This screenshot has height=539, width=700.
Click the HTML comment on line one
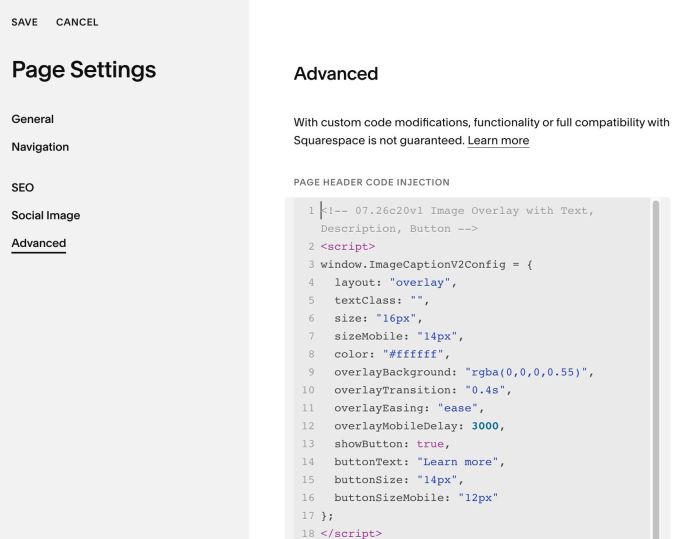pos(457,220)
